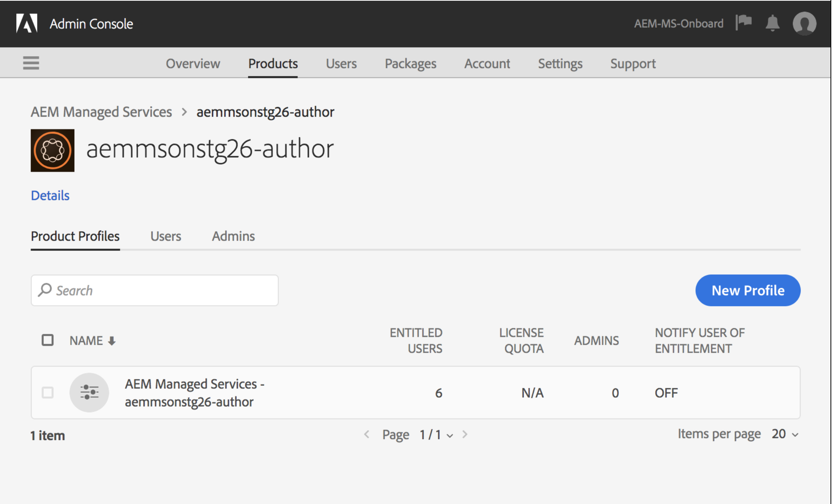The height and width of the screenshot is (504, 832).
Task: Open the notifications bell
Action: (772, 23)
